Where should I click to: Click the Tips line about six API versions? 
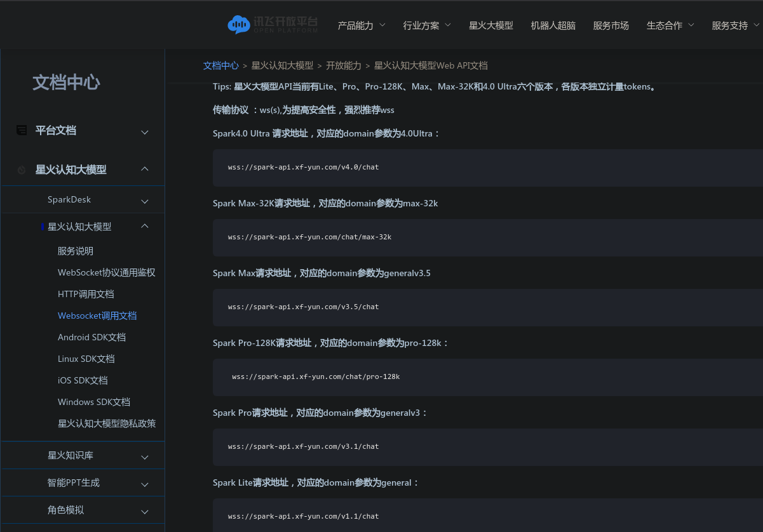pos(434,87)
